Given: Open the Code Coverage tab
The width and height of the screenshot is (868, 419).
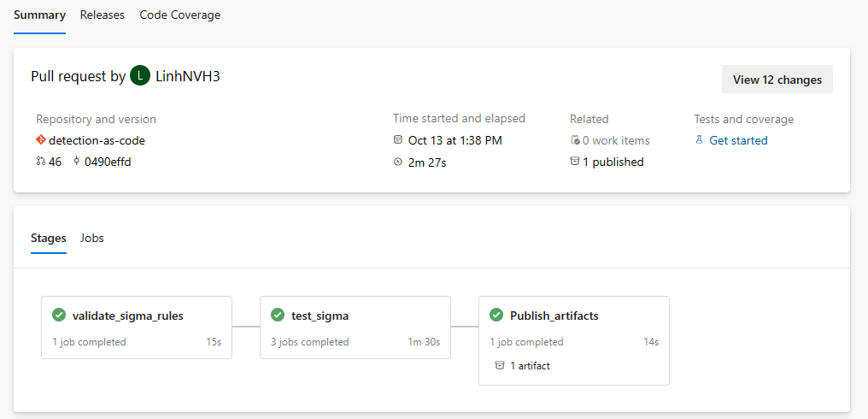Looking at the screenshot, I should pyautogui.click(x=179, y=15).
